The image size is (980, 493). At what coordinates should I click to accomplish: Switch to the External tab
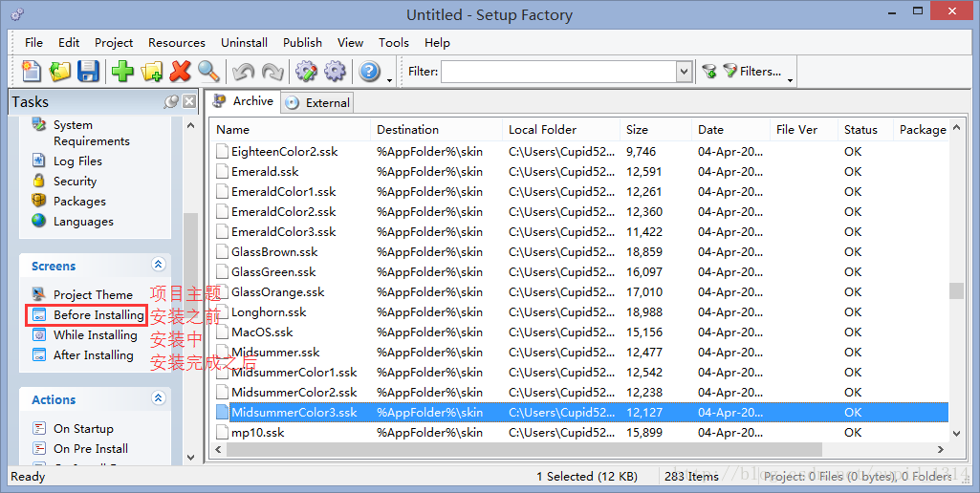click(317, 103)
